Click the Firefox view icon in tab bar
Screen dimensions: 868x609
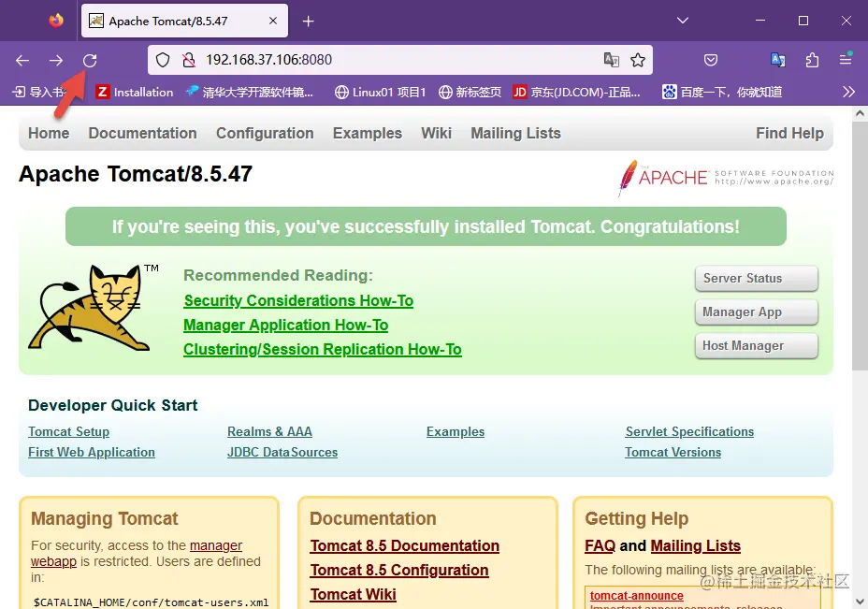[x=56, y=21]
